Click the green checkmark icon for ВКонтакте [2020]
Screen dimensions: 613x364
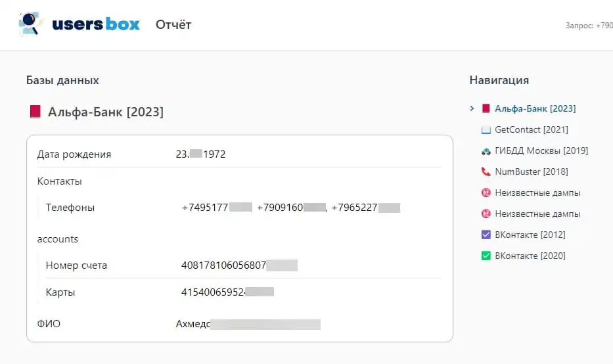(486, 256)
